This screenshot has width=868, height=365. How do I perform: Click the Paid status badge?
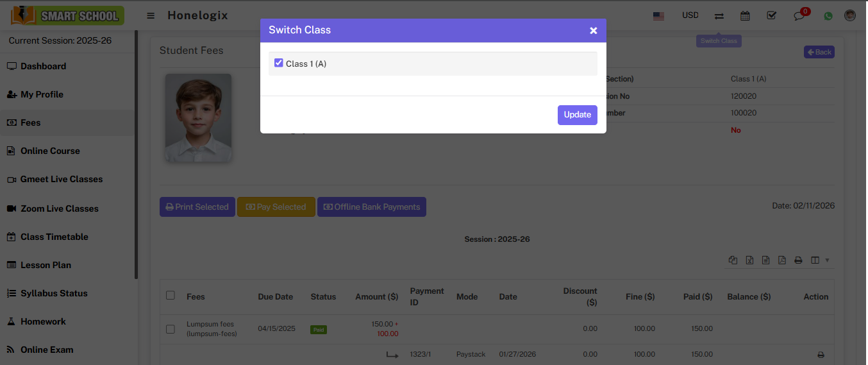[x=319, y=329]
